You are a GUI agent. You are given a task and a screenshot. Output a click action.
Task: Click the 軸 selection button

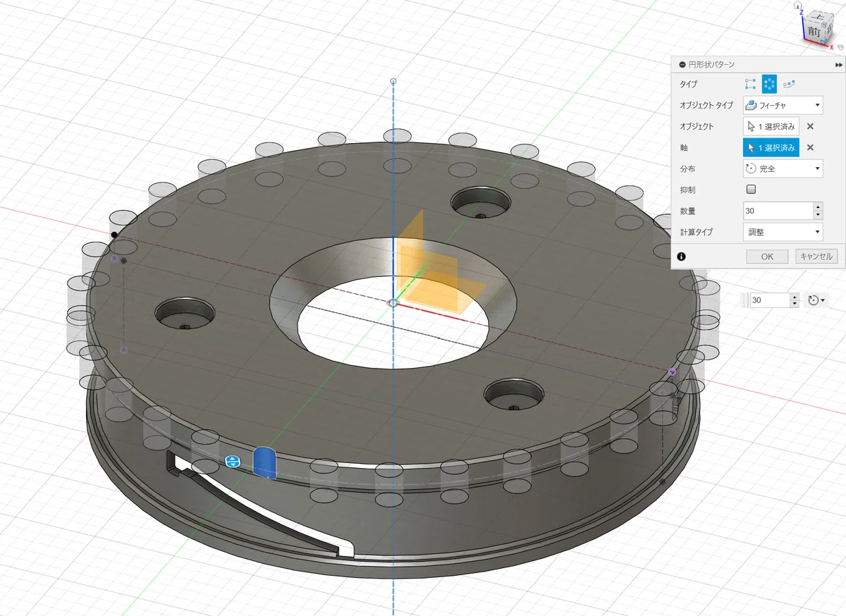click(x=771, y=148)
